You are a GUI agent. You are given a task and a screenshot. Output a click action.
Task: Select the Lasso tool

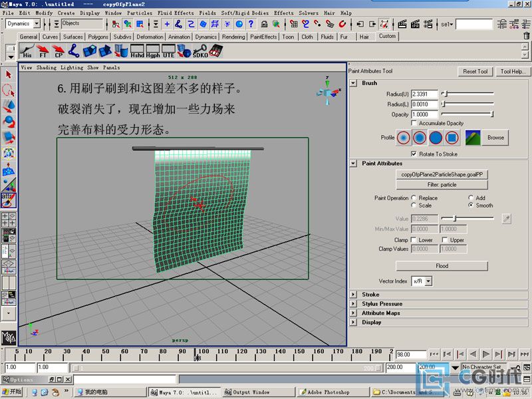(9, 90)
